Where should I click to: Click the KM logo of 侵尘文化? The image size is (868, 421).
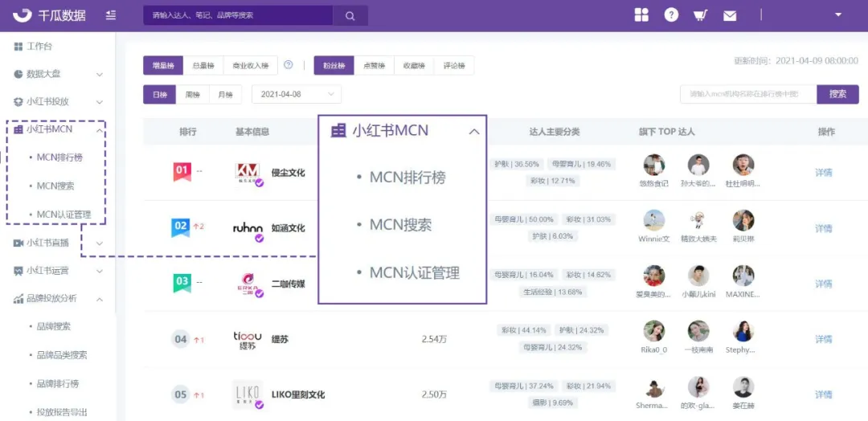(247, 173)
